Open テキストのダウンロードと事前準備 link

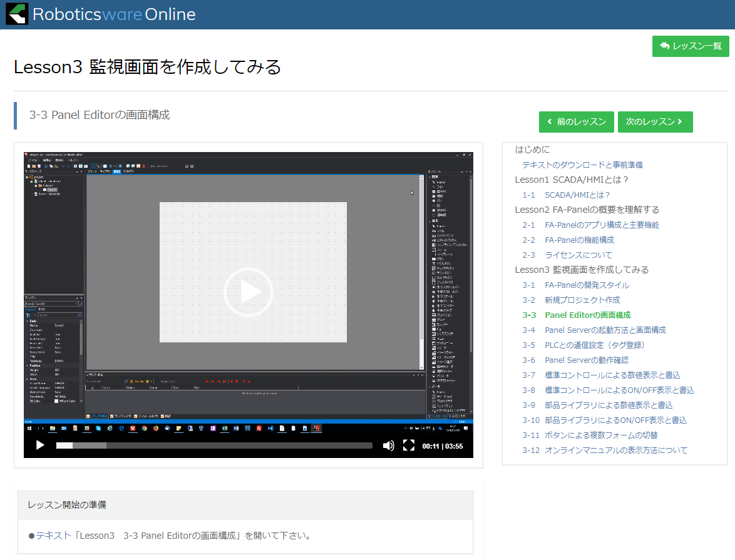coord(582,165)
